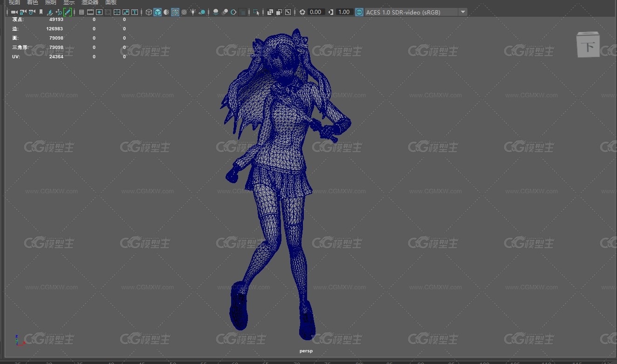Open ACES 1.0 SDR-video color space dropdown
The height and width of the screenshot is (364, 617).
click(x=416, y=12)
